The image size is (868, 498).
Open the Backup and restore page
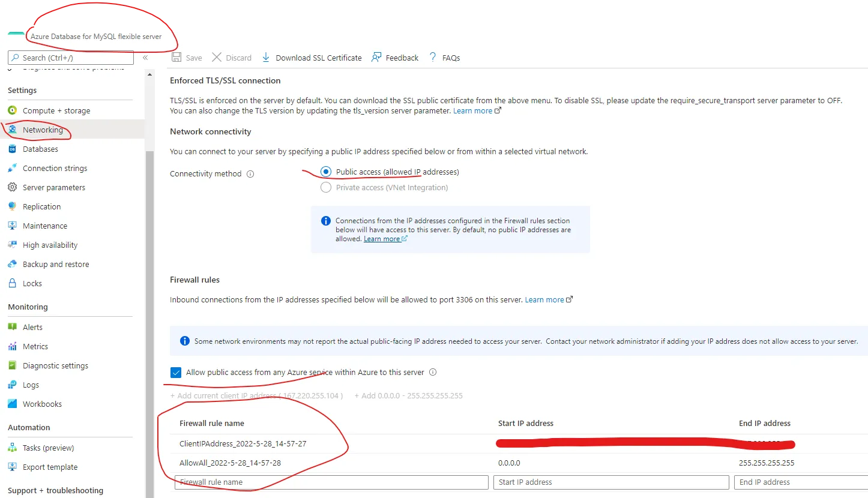[56, 264]
